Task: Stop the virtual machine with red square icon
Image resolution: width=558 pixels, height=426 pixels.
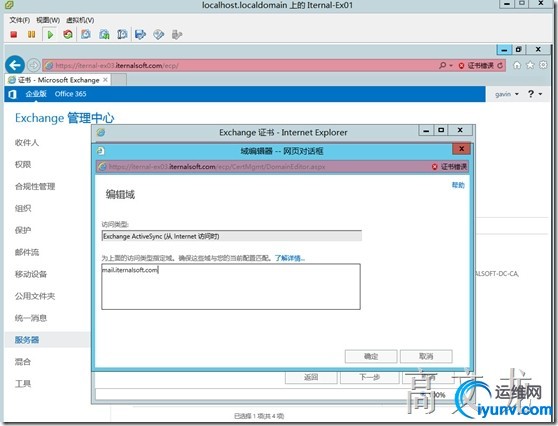Action: coord(14,35)
